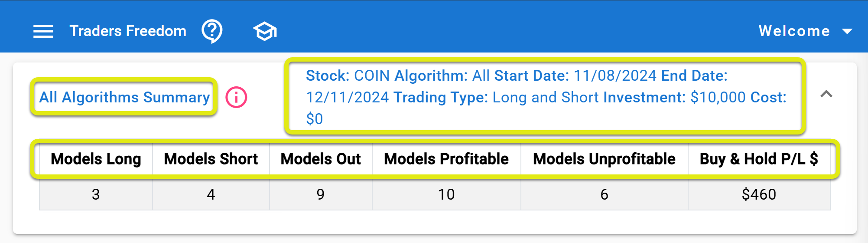Image resolution: width=868 pixels, height=243 pixels.
Task: Select the Models Short column header
Action: [211, 159]
